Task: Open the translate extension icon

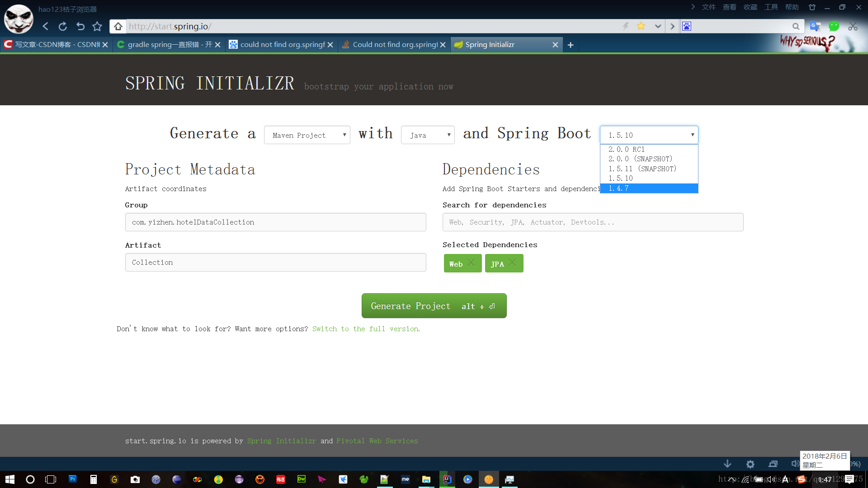Action: 815,26
